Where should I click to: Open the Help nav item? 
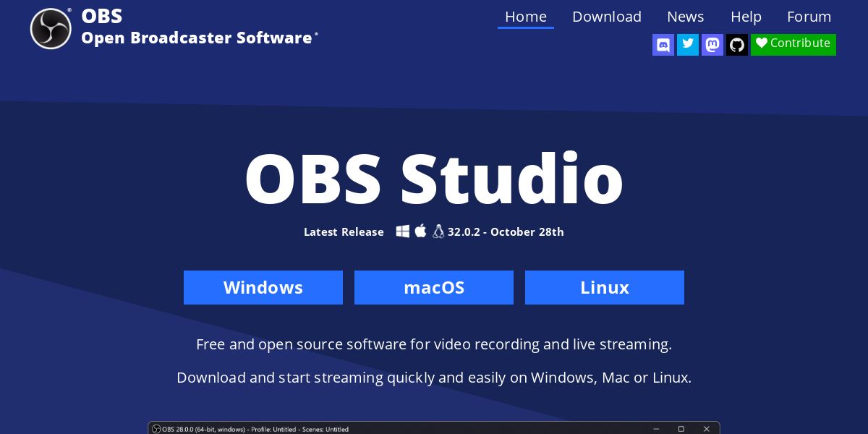point(746,17)
